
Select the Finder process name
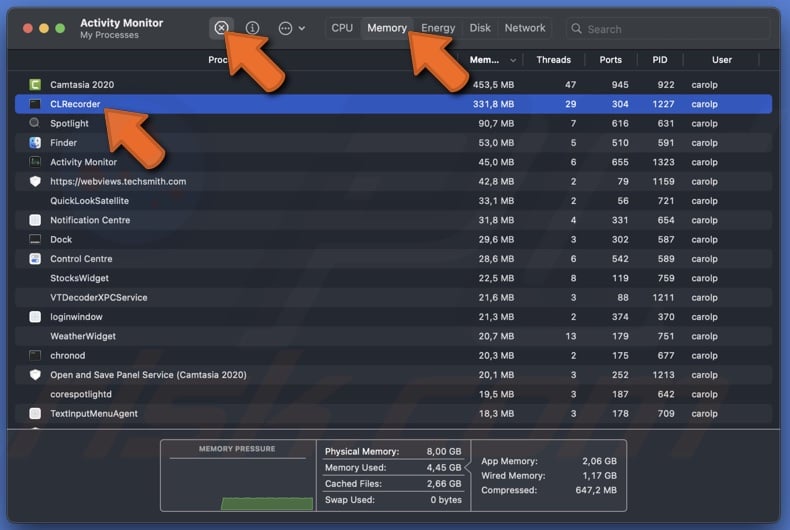(63, 143)
